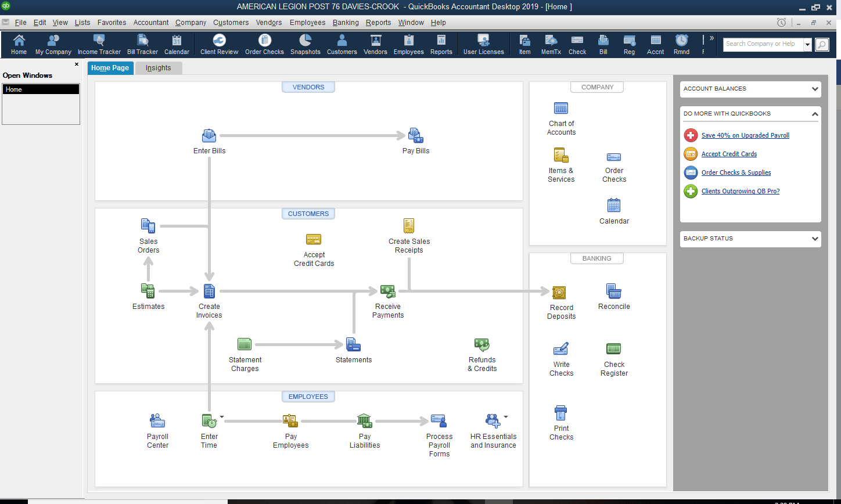
Task: Select the Accept Credit Cards icon
Action: (x=314, y=239)
